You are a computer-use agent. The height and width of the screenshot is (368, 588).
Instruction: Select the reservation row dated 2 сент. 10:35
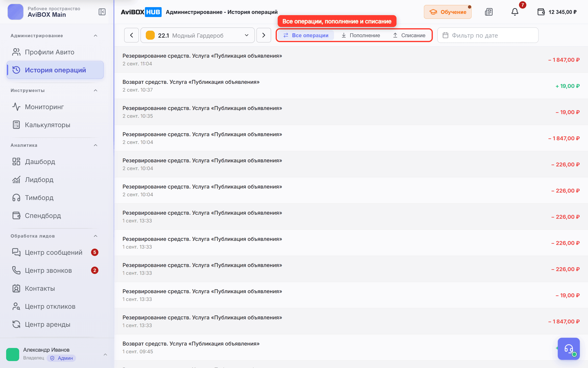351,112
